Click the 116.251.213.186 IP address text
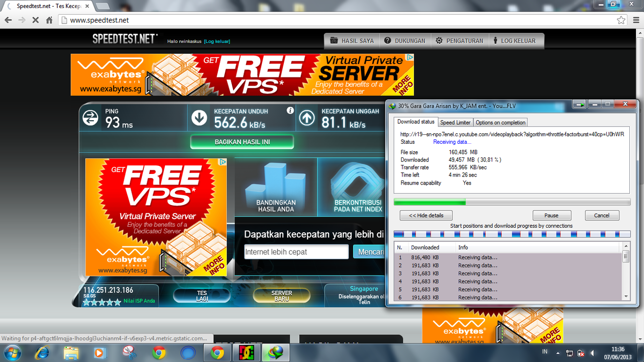644x362 pixels. [108, 290]
